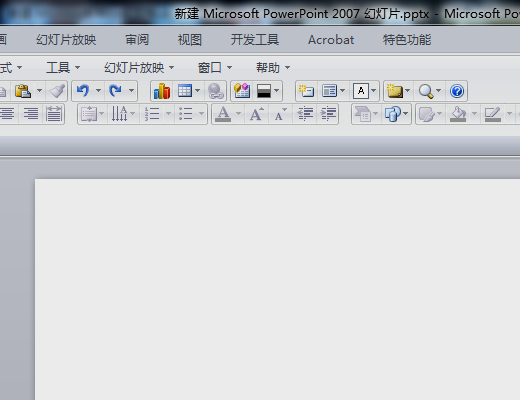Click Increase Font Size large A
This screenshot has width=520, height=400.
256,114
